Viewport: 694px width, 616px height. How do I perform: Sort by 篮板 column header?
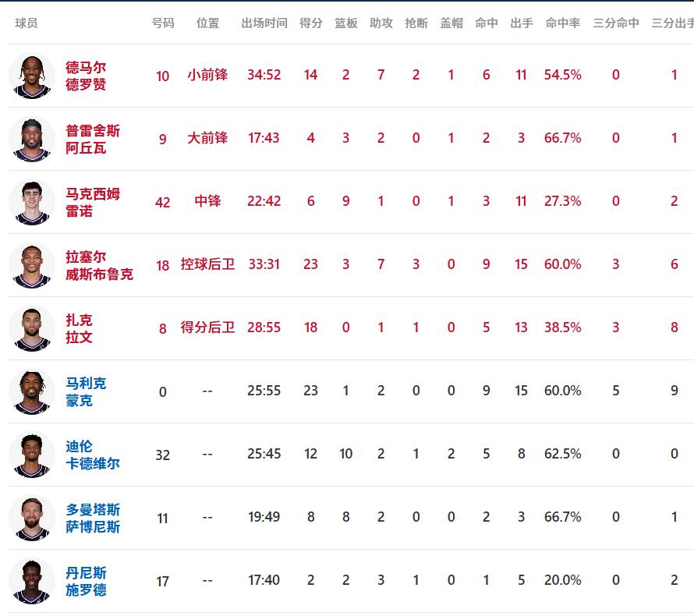coord(346,23)
